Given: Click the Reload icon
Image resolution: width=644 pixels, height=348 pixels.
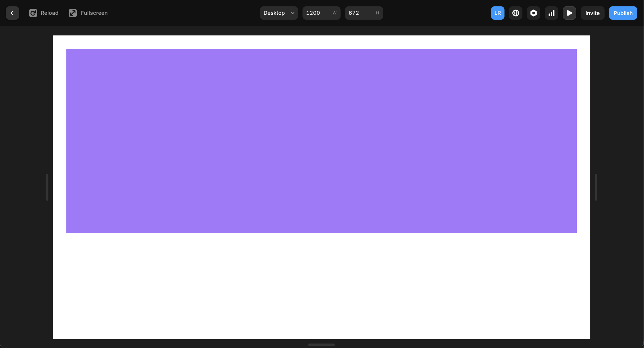Looking at the screenshot, I should [x=33, y=13].
